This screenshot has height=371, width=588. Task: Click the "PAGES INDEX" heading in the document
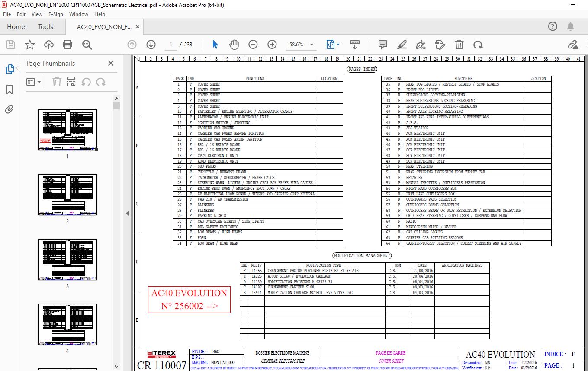pyautogui.click(x=362, y=69)
